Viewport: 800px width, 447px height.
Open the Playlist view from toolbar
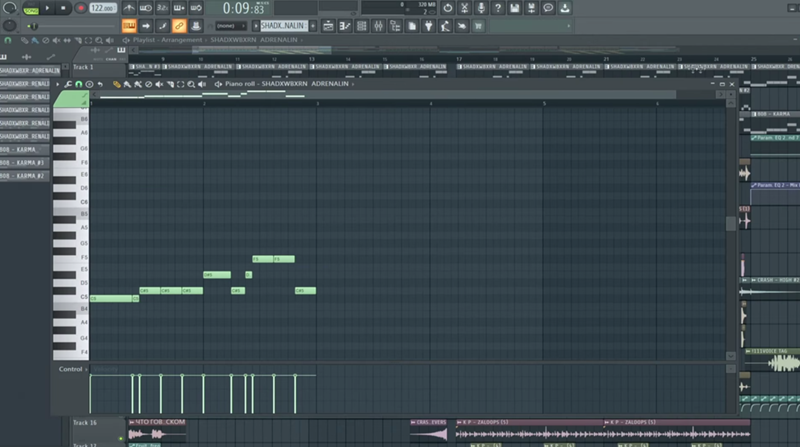pos(328,26)
